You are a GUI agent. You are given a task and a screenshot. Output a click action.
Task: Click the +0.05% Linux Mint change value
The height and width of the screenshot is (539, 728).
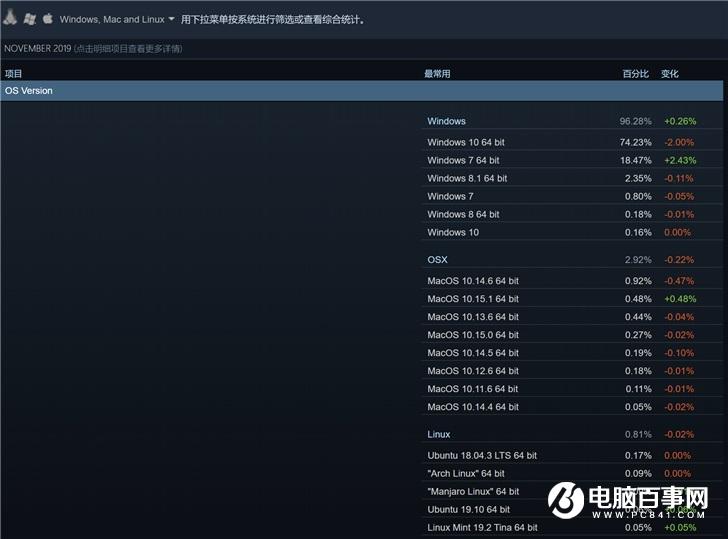point(680,528)
